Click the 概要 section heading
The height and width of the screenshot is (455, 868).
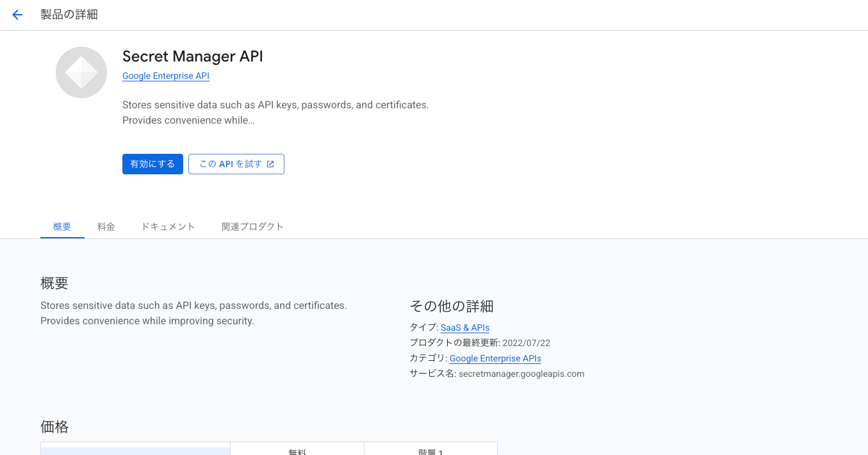[54, 283]
